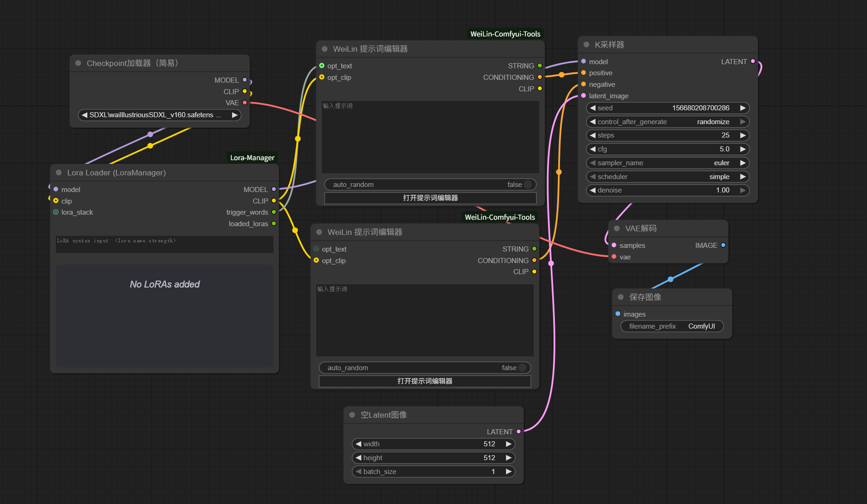Viewport: 867px width, 504px height.
Task: Click the IMAGE output port on VAE解码
Action: (723, 245)
